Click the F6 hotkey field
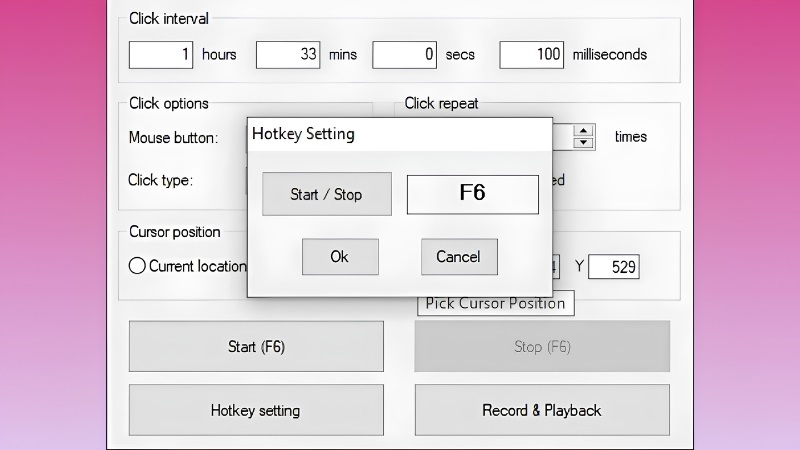The width and height of the screenshot is (800, 450). click(472, 194)
